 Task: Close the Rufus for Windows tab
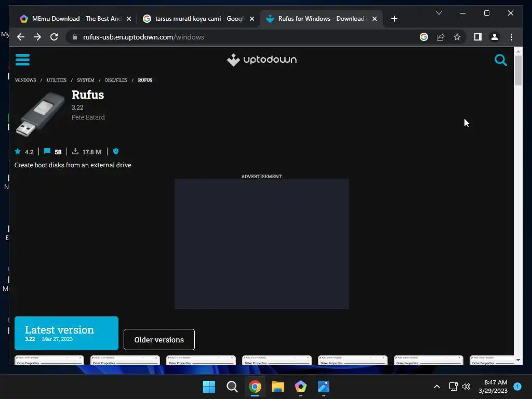[375, 19]
